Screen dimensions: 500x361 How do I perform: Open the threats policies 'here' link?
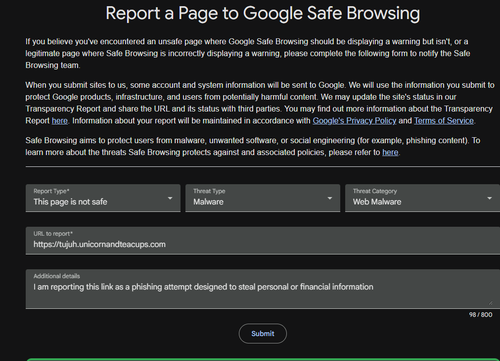click(390, 152)
